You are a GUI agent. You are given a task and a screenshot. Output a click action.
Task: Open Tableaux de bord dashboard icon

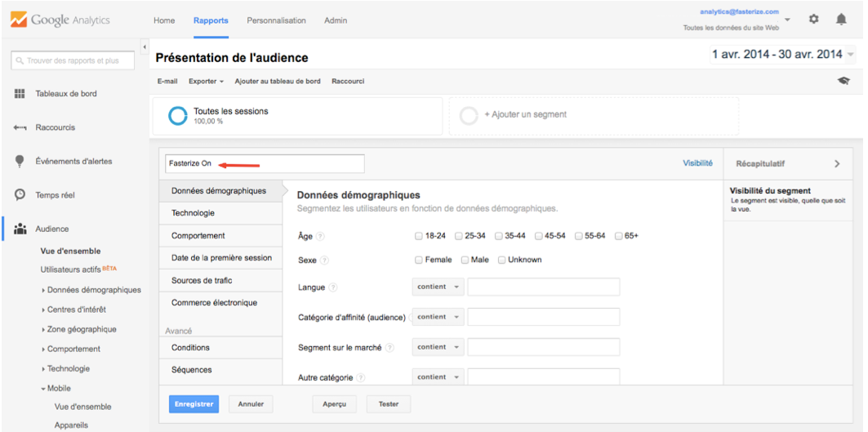click(19, 94)
